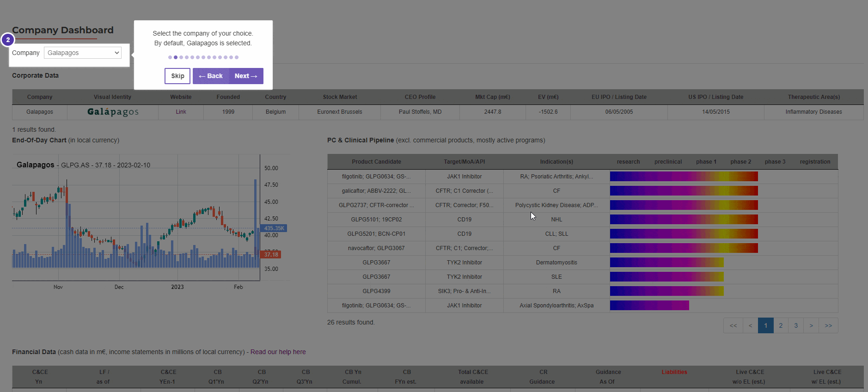Screen dimensions: 868x392
Task: Open the 'Read our help here' link
Action: [x=278, y=352]
